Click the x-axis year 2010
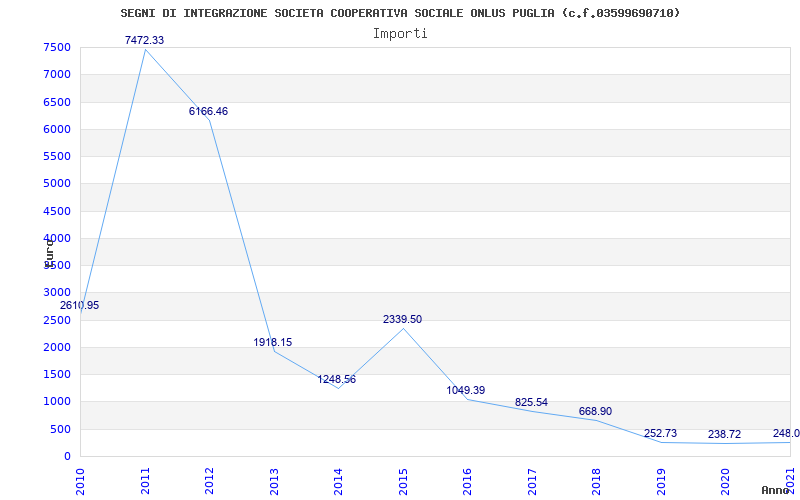800x500 pixels. pos(80,481)
